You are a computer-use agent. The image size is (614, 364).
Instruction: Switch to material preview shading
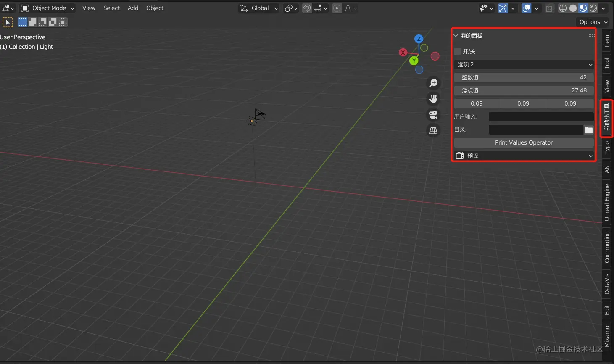[583, 8]
